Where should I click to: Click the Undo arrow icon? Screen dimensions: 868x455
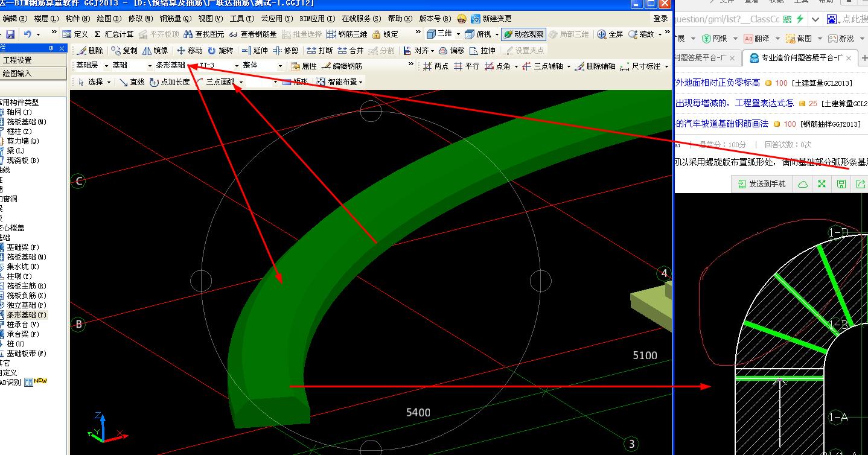pos(28,34)
